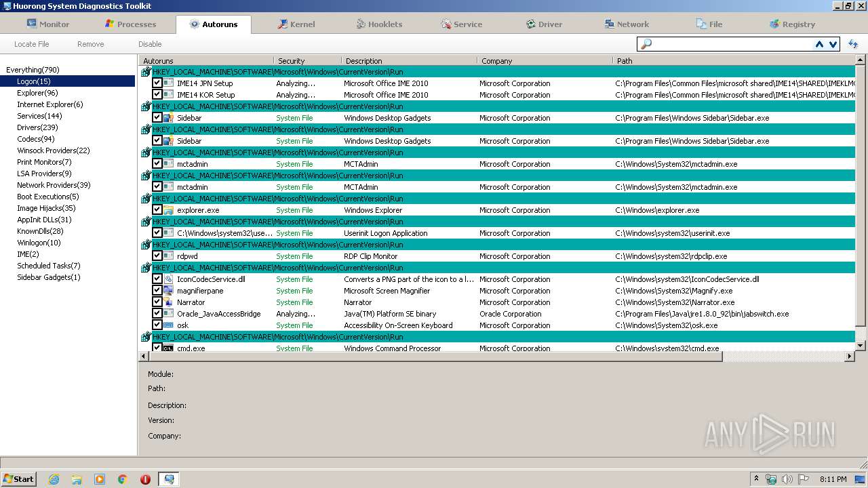Toggle the Oracle_JavaAccessBridge checkbox
Viewport: 868px width, 488px height.
(x=157, y=313)
